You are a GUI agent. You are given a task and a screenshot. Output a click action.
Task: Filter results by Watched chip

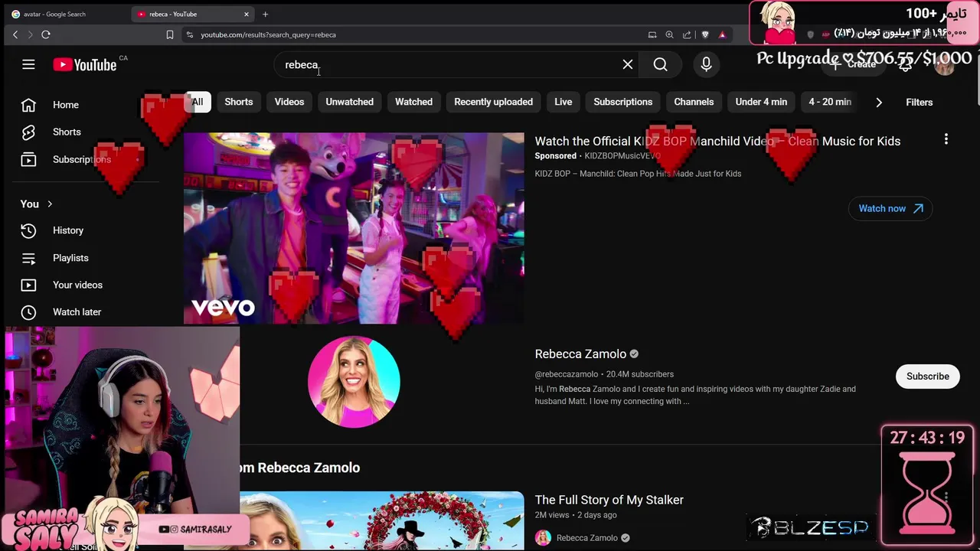(x=413, y=102)
